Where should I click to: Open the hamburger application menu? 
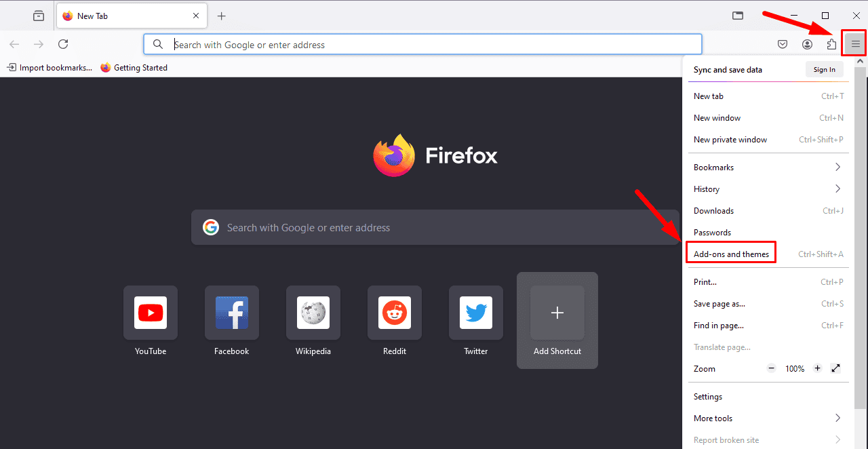tap(855, 44)
